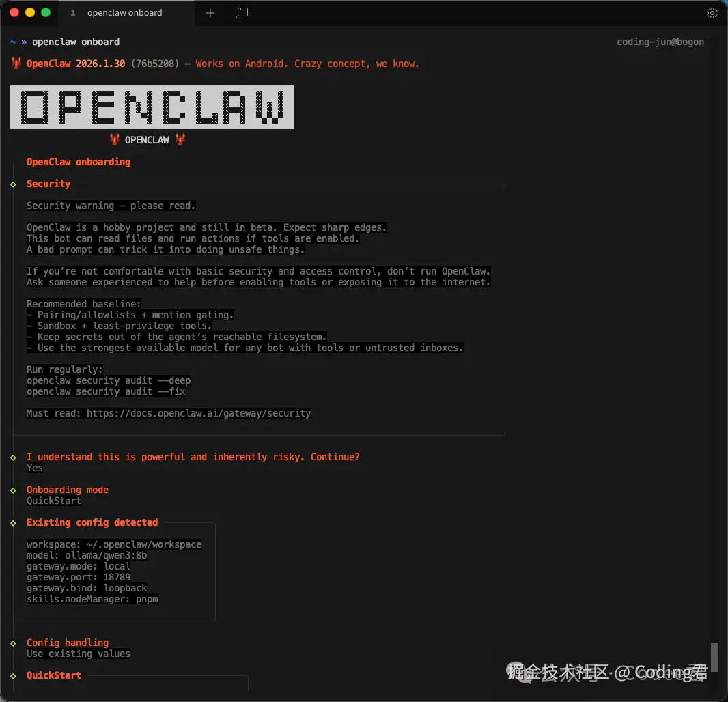This screenshot has height=702, width=728.
Task: Click the 'Security warning — please read.' line
Action: coord(111,206)
